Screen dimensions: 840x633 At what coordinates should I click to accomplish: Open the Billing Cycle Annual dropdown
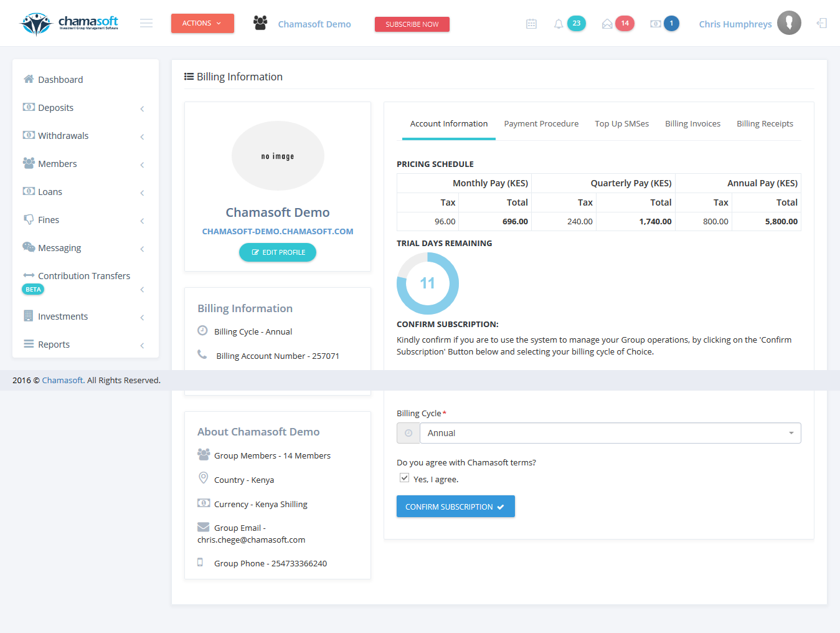tap(610, 433)
